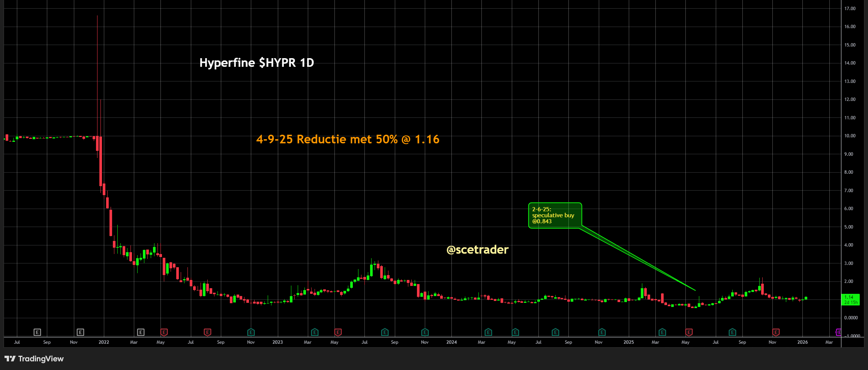Screen dimensions: 868x370
Task: Select the orange Reductie met 50% text annotation
Action: (x=348, y=139)
